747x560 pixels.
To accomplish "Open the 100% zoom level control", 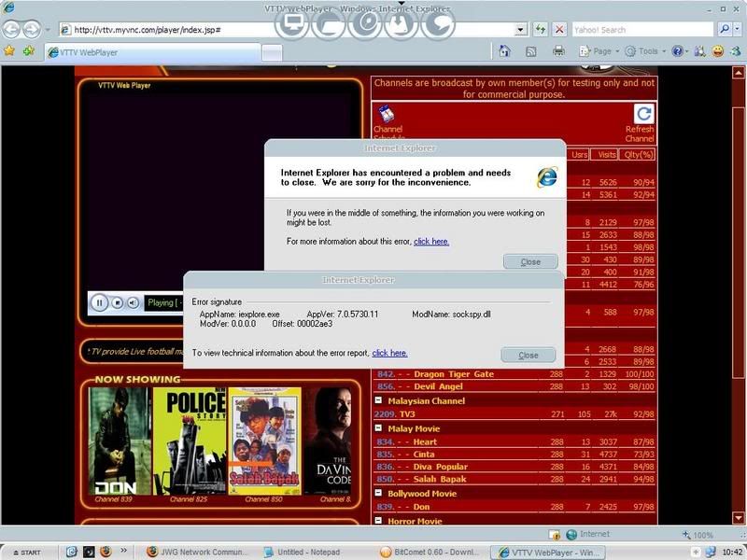I will coord(698,535).
